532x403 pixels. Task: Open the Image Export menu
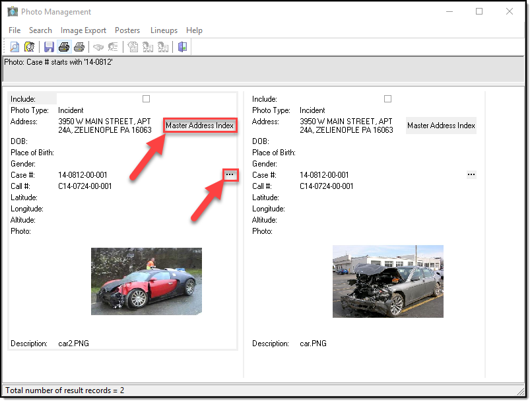pos(83,30)
